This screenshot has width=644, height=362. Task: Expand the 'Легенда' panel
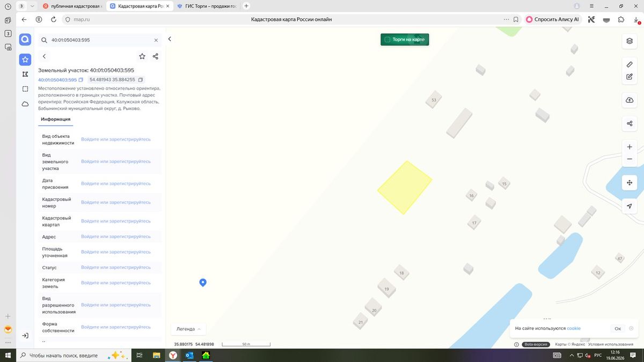coord(188,329)
